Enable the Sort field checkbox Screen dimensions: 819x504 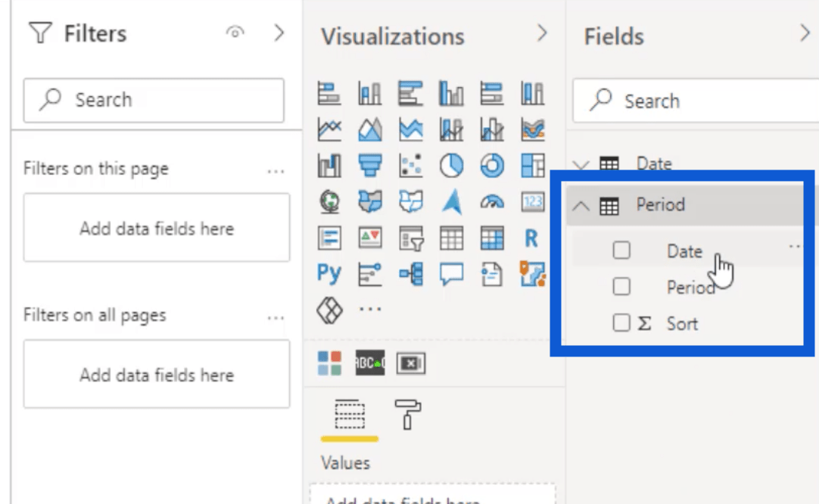(621, 323)
